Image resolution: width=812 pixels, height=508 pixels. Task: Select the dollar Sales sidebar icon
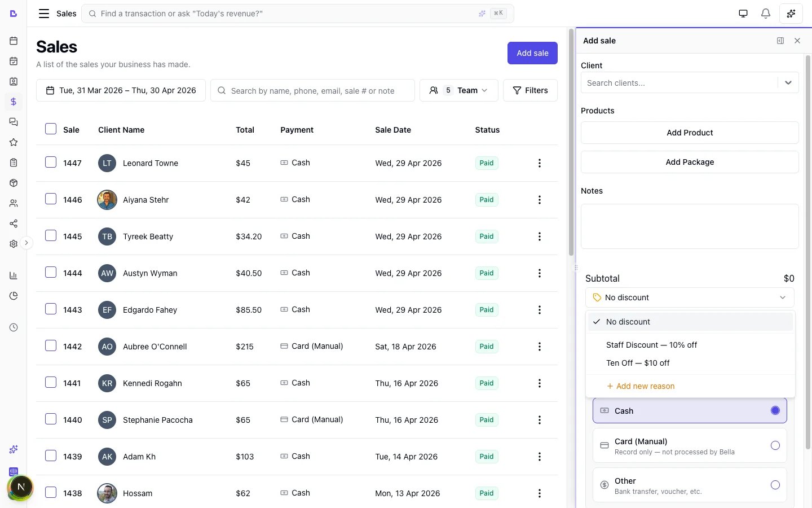pyautogui.click(x=14, y=102)
